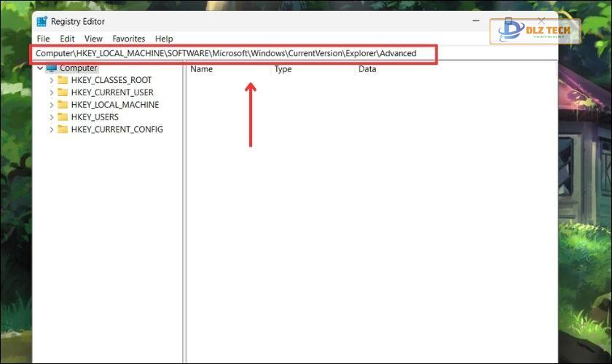Expand the HKEY_USERS key

(52, 117)
